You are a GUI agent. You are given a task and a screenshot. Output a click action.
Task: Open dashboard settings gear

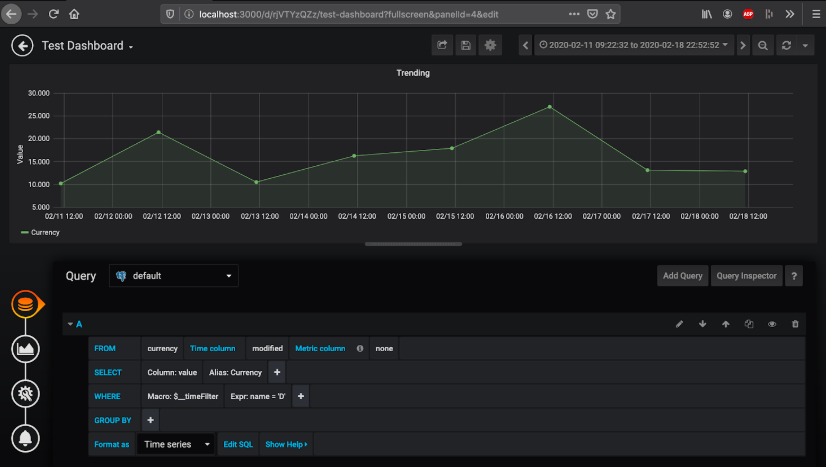pyautogui.click(x=490, y=45)
